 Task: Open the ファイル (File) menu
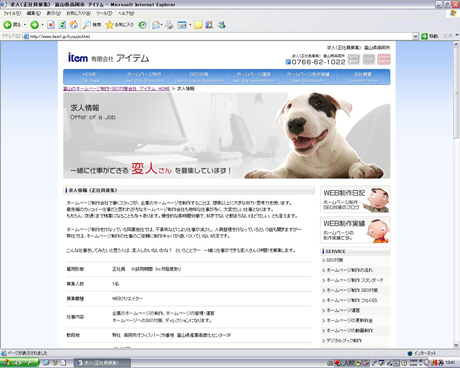[12, 13]
